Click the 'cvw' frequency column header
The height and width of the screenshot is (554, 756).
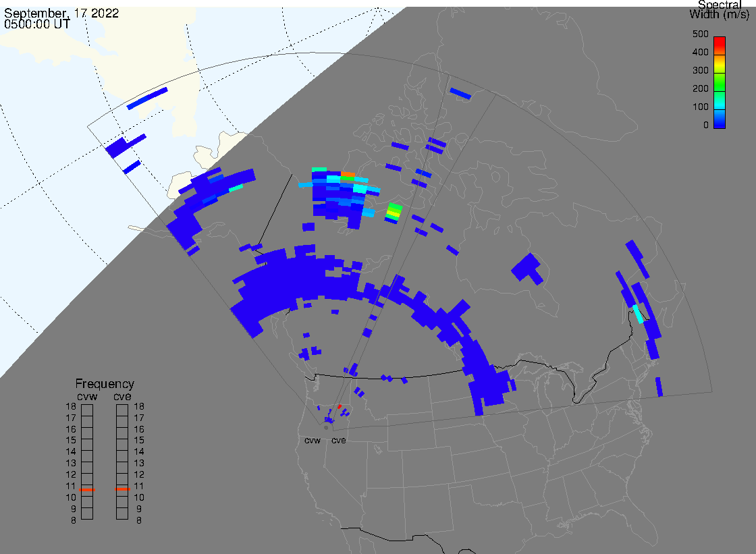click(x=87, y=396)
